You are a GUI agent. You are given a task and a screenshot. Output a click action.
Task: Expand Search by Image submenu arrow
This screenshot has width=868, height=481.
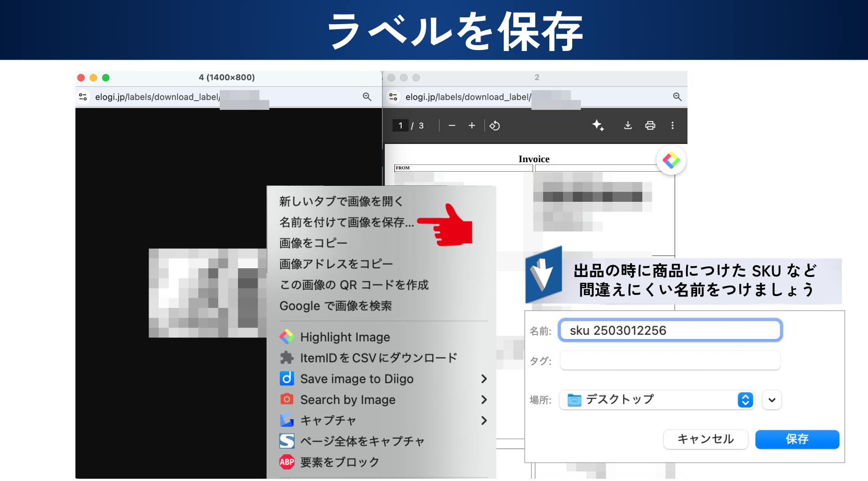[x=484, y=400]
